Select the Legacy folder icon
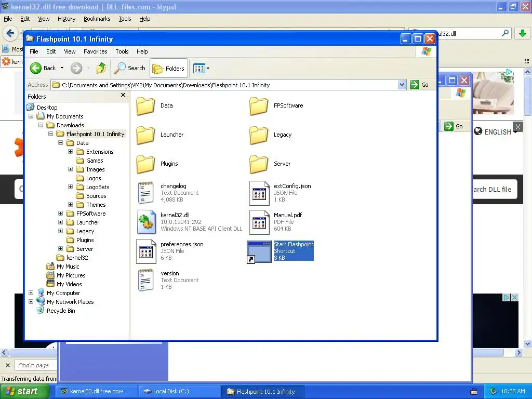Image resolution: width=532 pixels, height=399 pixels. coord(259,135)
